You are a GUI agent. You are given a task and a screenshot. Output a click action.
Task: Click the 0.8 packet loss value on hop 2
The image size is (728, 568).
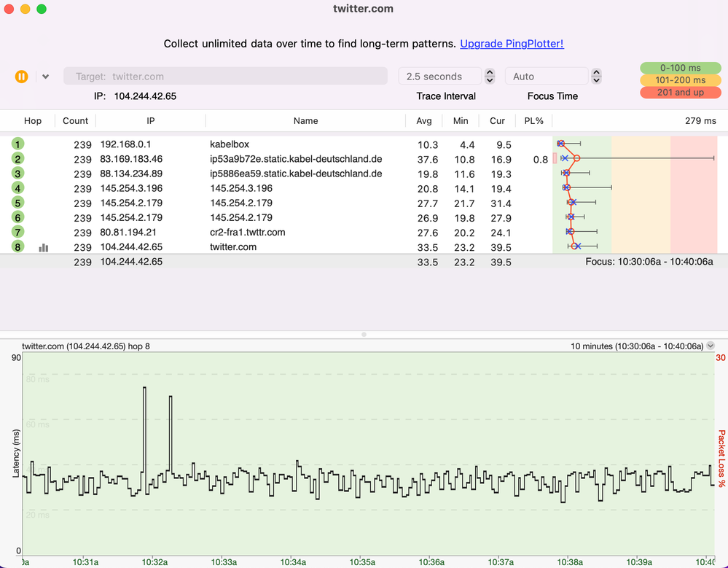click(541, 160)
